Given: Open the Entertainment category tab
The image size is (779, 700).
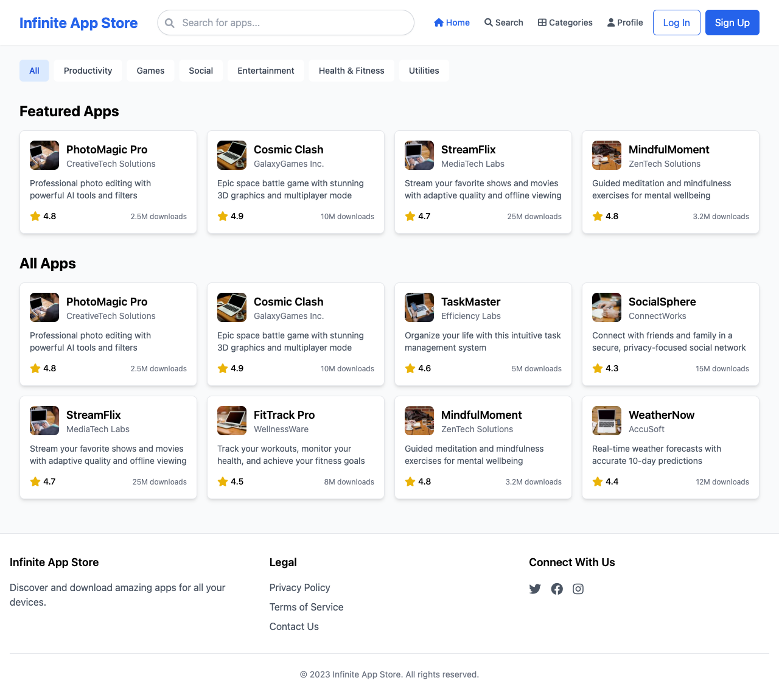Looking at the screenshot, I should click(266, 71).
